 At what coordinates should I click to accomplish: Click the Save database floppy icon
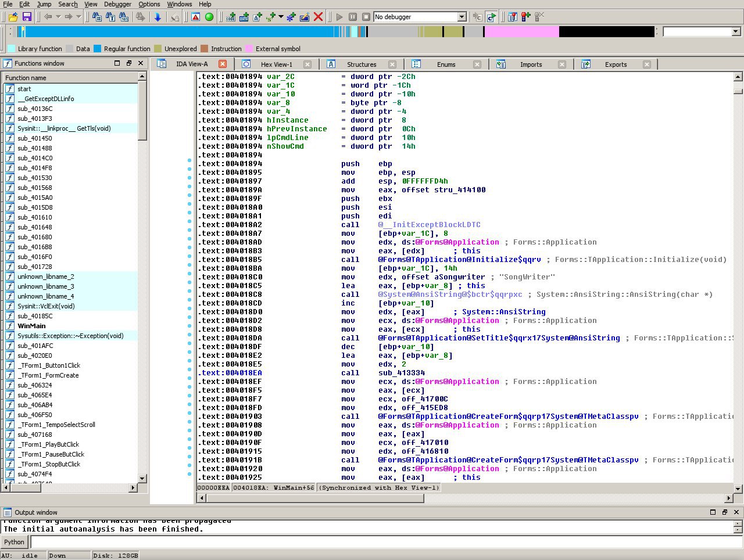click(x=27, y=17)
